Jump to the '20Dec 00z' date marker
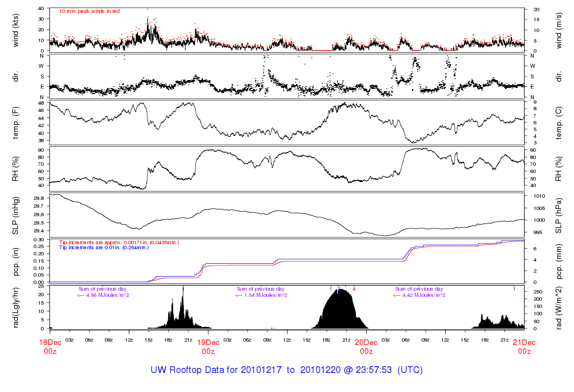 click(x=366, y=347)
